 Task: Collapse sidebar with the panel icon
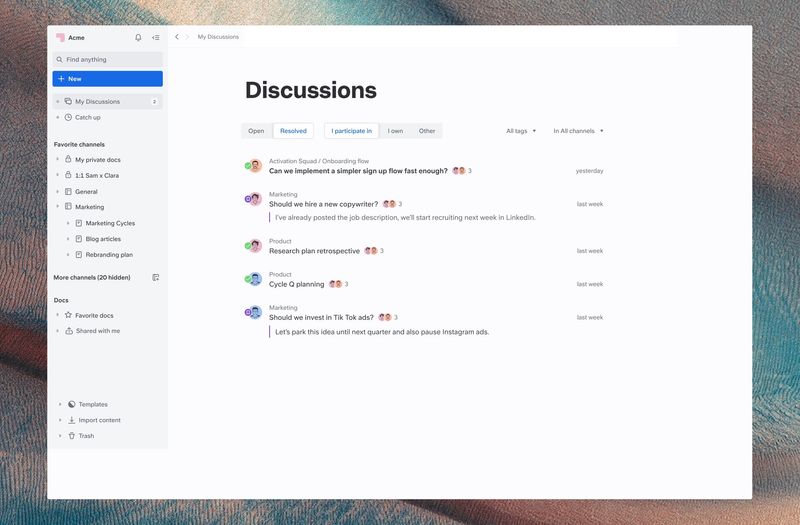[156, 37]
